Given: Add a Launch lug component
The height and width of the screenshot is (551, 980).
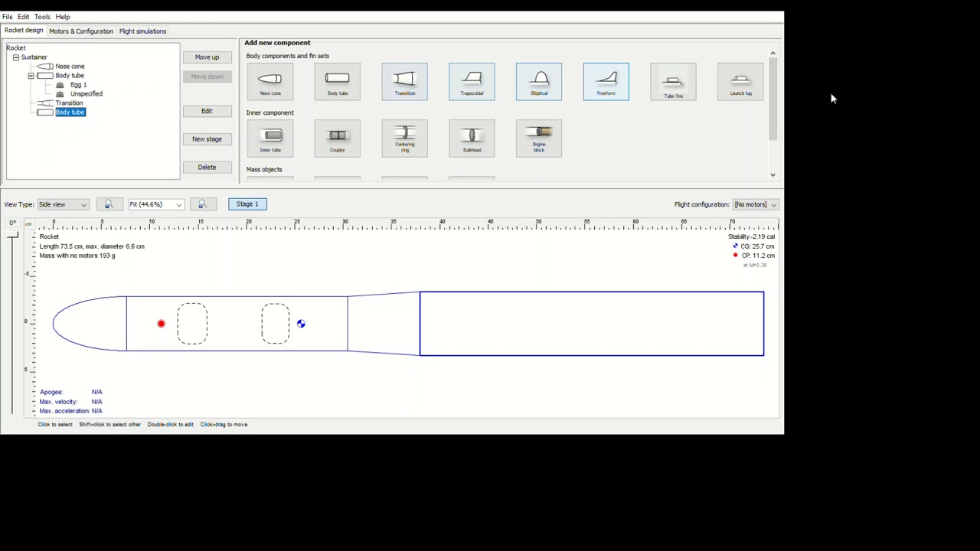Looking at the screenshot, I should (x=740, y=81).
